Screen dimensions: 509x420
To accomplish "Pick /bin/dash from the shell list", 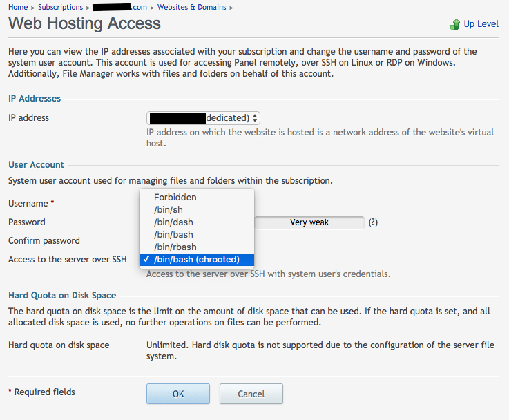I will (173, 222).
